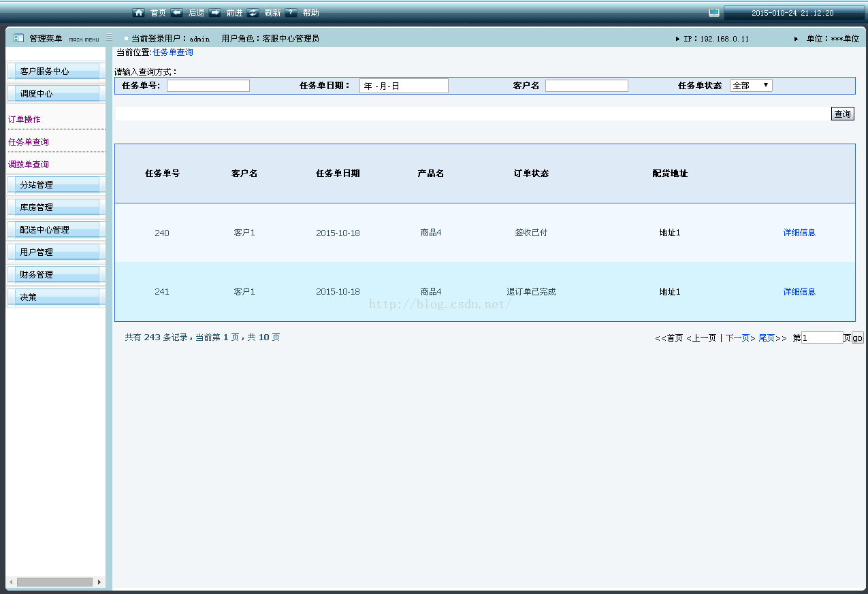Viewport: 868px width, 594px height.
Task: Open 任务单查询 in the sidebar
Action: (28, 142)
